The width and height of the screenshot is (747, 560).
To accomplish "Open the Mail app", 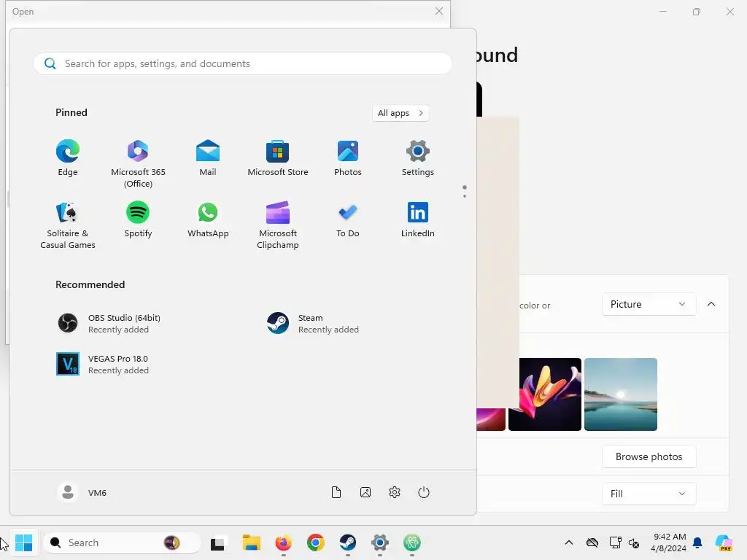I will 208,158.
